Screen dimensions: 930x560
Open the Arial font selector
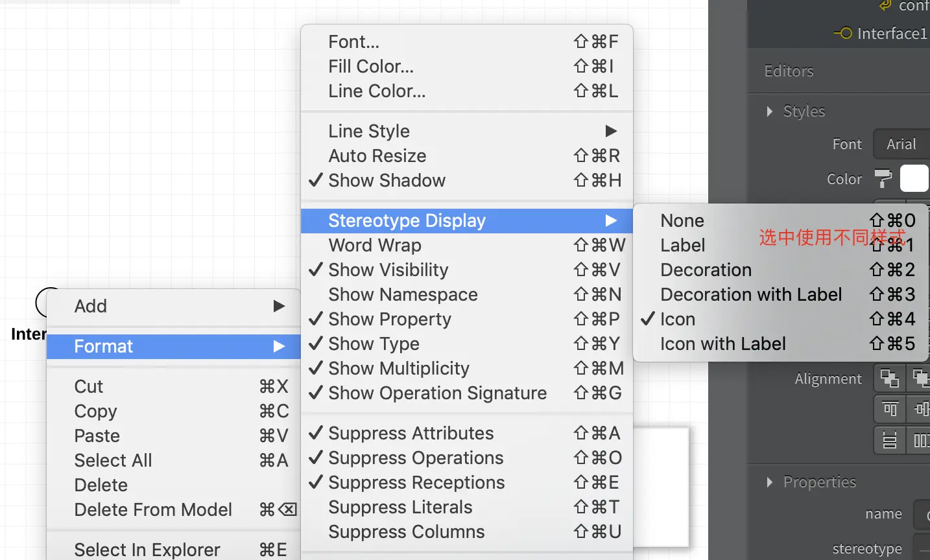(x=901, y=144)
